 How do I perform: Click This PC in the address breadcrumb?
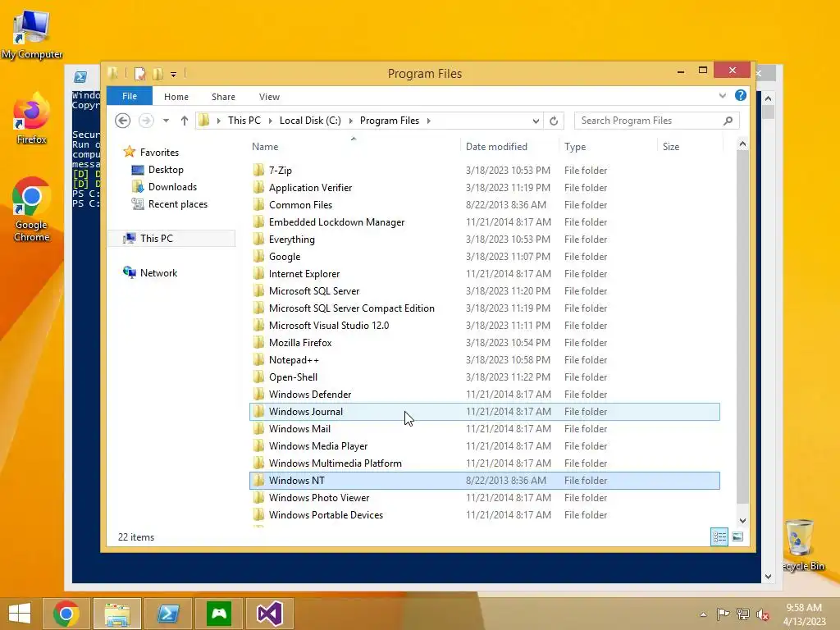244,121
